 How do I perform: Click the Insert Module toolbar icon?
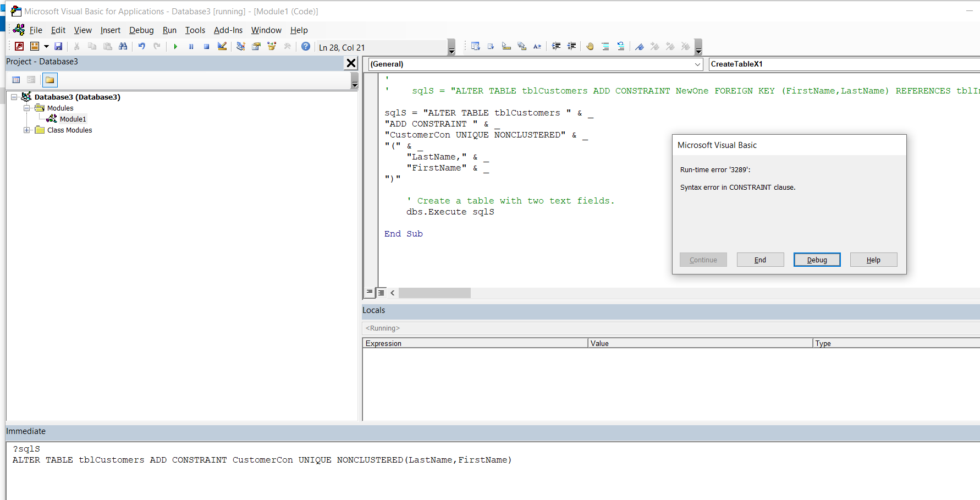point(35,47)
